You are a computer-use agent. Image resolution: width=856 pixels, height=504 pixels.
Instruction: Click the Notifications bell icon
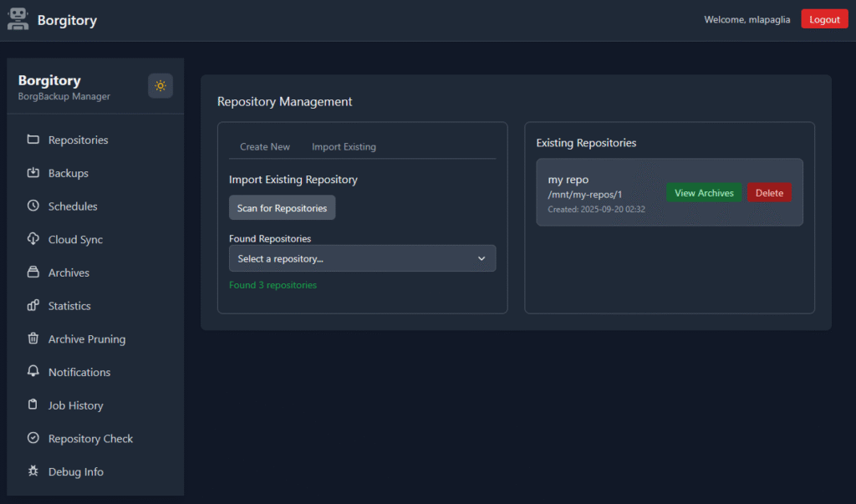32,372
